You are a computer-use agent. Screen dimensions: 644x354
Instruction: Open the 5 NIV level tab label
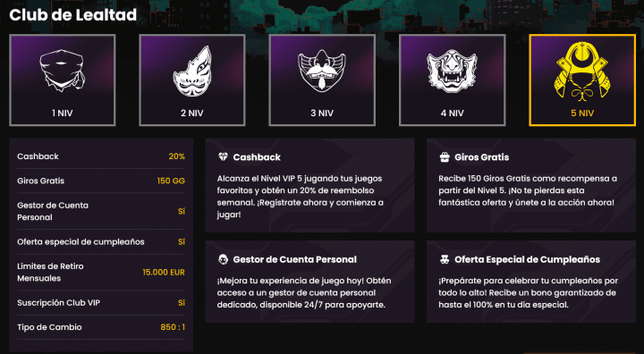click(582, 113)
